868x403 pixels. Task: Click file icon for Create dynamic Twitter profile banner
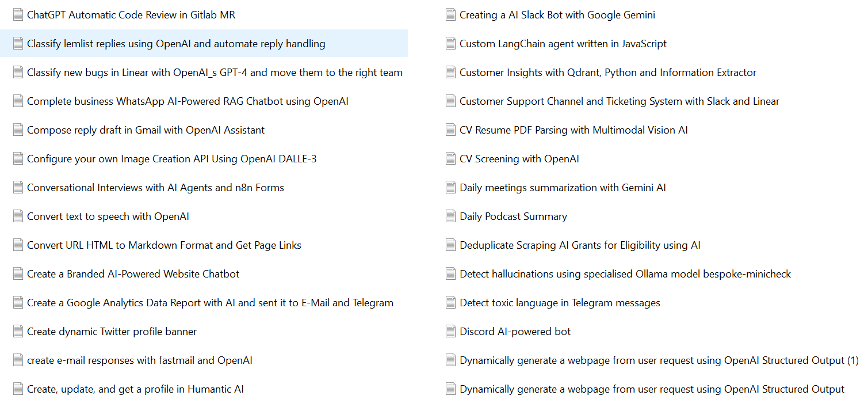(18, 332)
